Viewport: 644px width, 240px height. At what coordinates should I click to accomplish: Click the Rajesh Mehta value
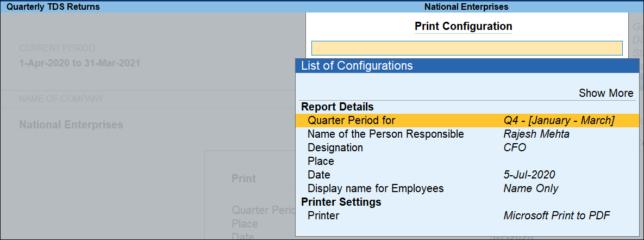536,134
